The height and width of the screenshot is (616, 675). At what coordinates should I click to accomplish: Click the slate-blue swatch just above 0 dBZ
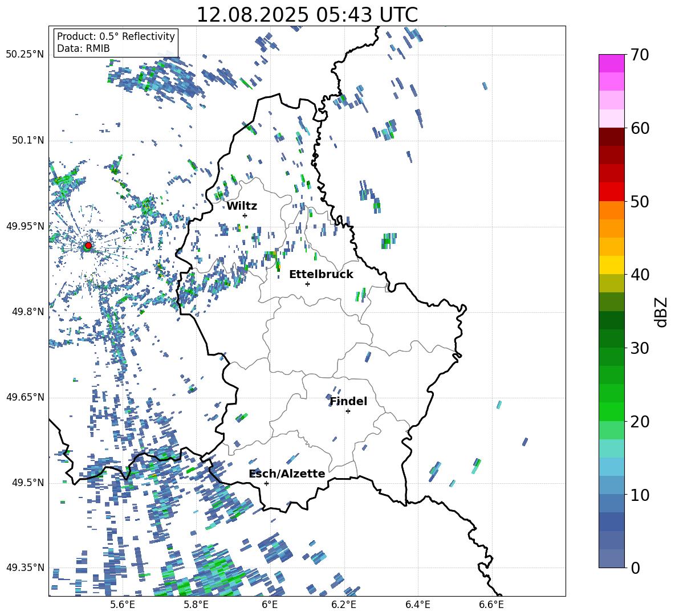point(612,559)
